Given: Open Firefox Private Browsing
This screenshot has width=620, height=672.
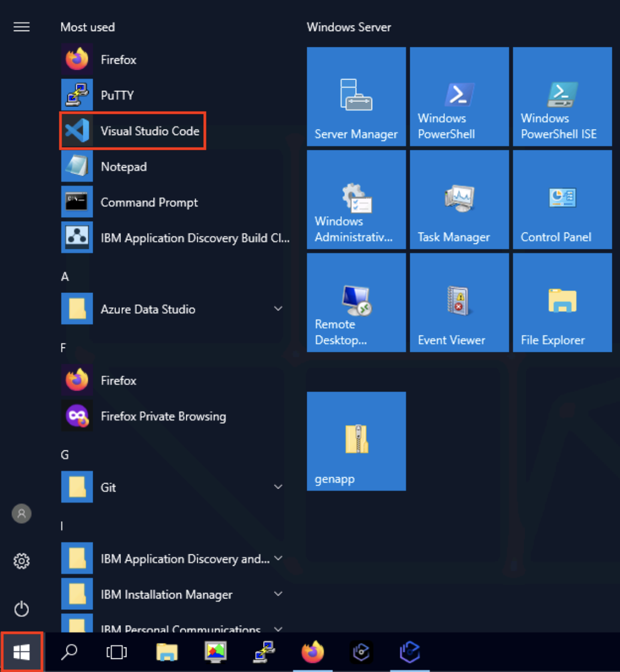Looking at the screenshot, I should pos(174,416).
